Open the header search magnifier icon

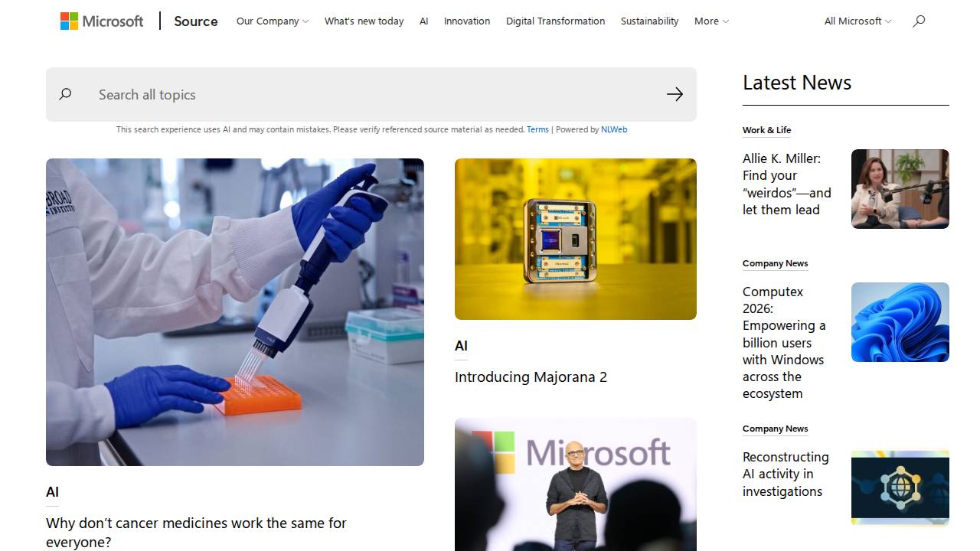point(919,21)
